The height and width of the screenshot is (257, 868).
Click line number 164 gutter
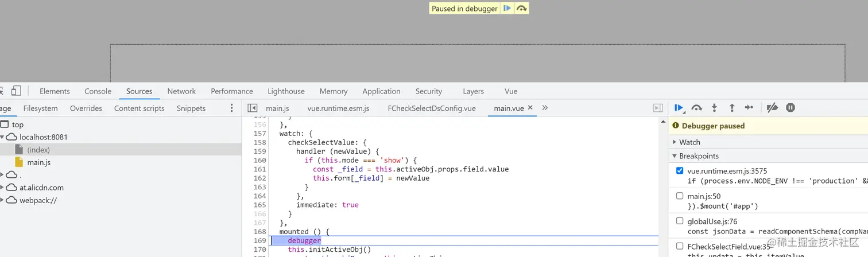click(259, 196)
